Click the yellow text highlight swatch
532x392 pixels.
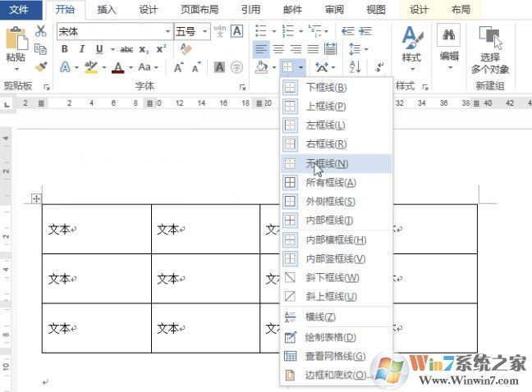click(91, 67)
